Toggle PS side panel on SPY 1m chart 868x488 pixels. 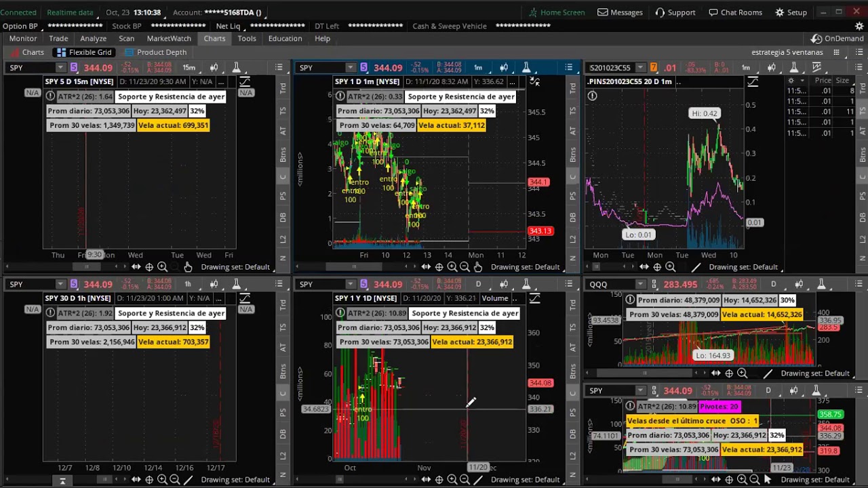point(573,197)
